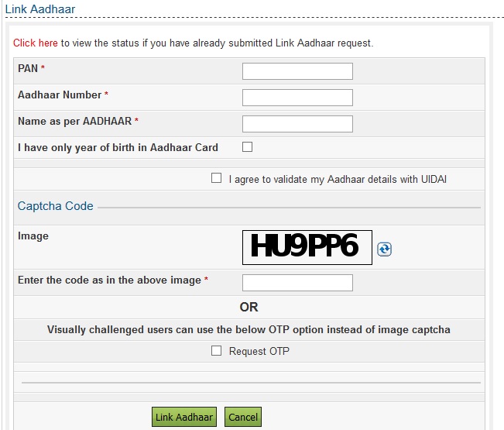Click the Link Aadhaar page heading
This screenshot has width=504, height=430.
(x=40, y=8)
